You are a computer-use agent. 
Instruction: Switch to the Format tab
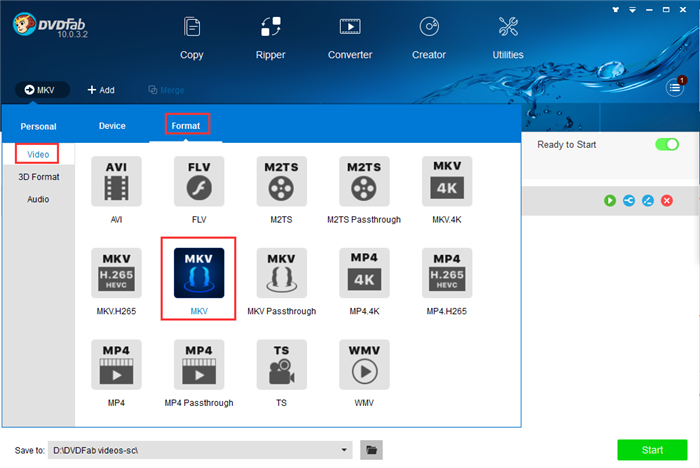[x=186, y=126]
